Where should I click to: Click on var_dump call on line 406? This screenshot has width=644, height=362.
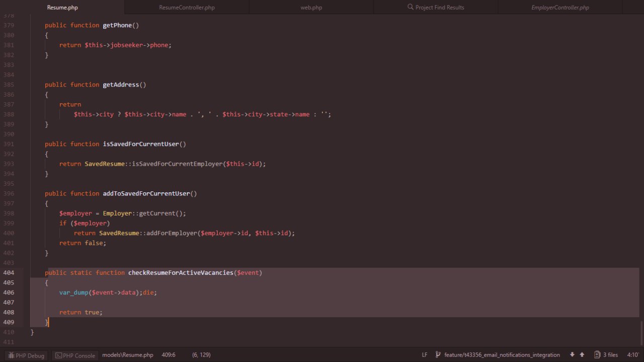tap(73, 293)
